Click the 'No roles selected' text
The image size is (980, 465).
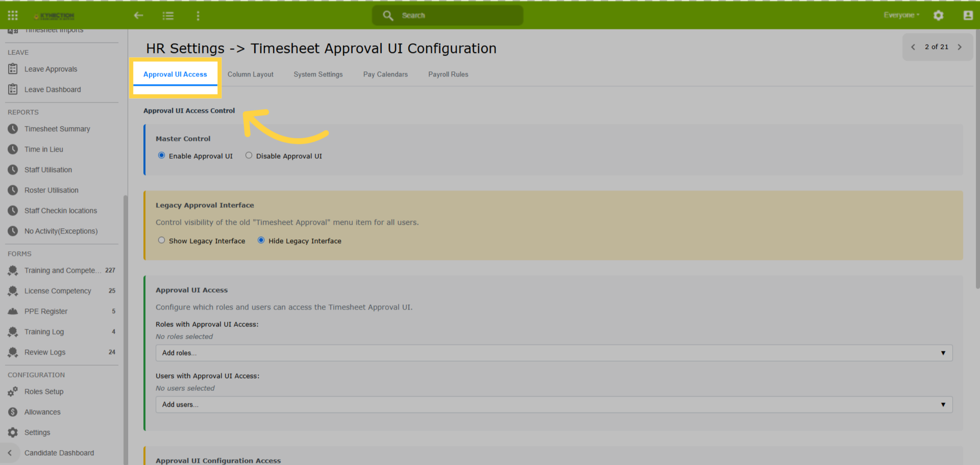pos(184,337)
